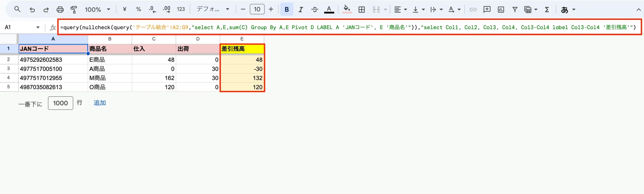Click into the formula bar text
The height and width of the screenshot is (194, 644).
click(x=348, y=27)
